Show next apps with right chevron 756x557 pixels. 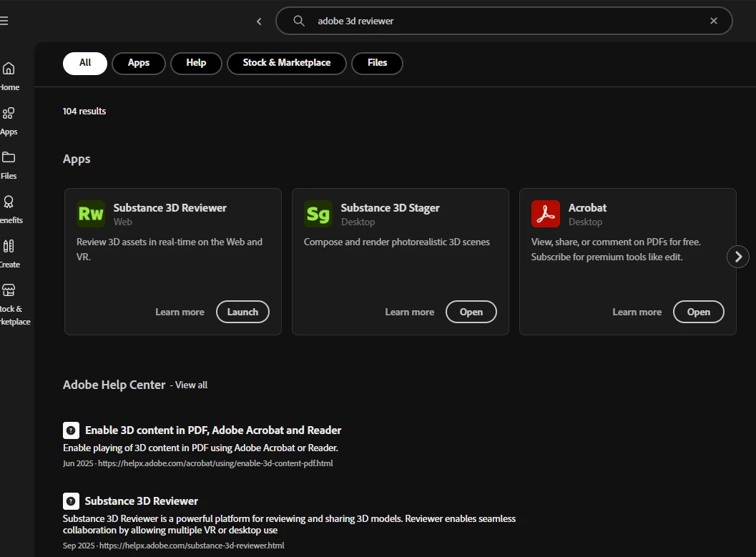click(737, 257)
